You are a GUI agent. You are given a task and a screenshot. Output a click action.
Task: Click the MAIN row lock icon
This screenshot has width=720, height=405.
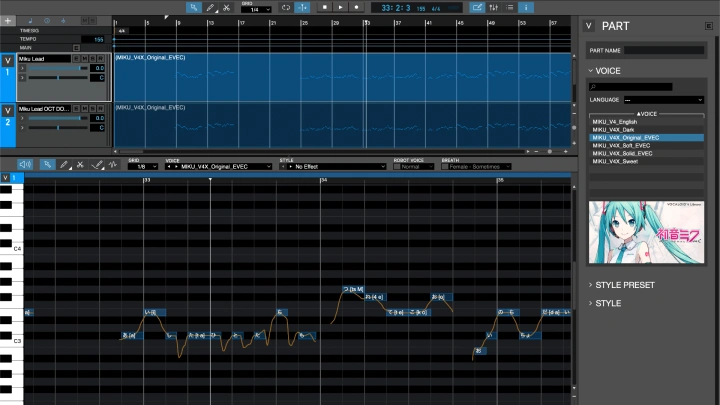[x=76, y=48]
